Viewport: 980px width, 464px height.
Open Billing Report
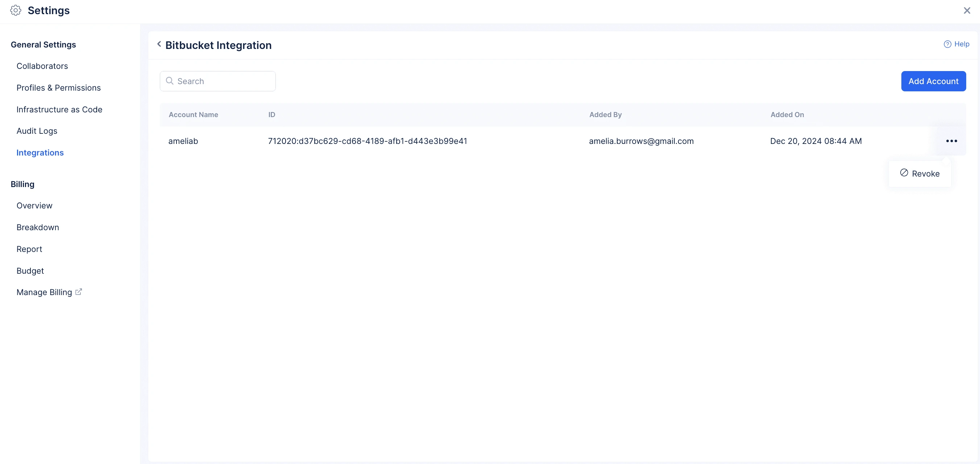pos(29,249)
